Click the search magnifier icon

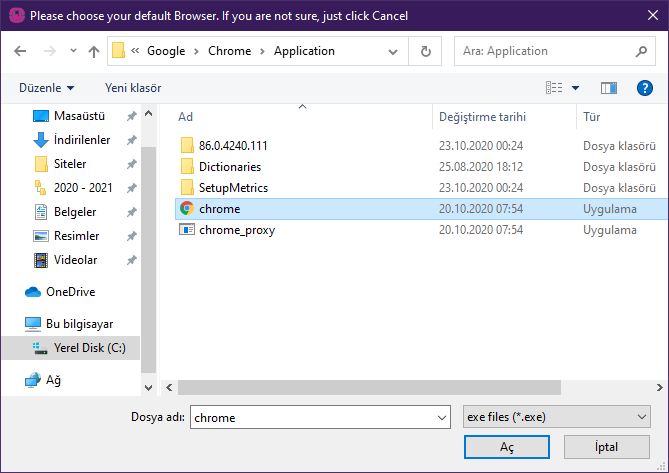pyautogui.click(x=641, y=52)
